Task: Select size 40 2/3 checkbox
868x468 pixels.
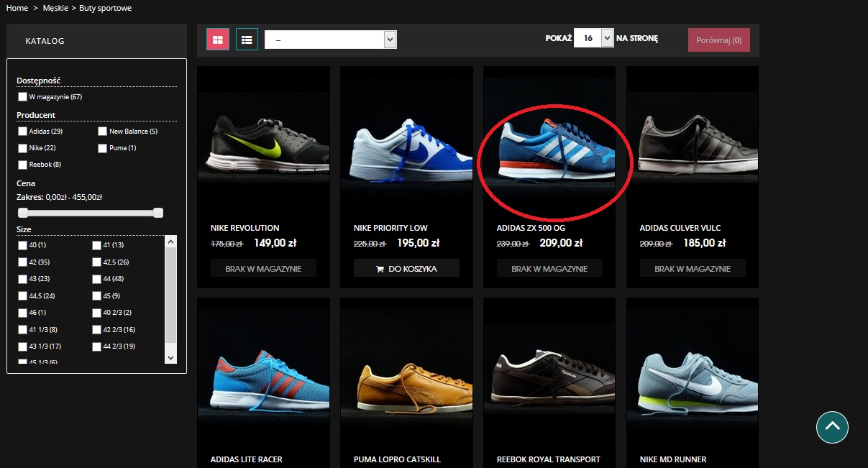Action: (97, 313)
